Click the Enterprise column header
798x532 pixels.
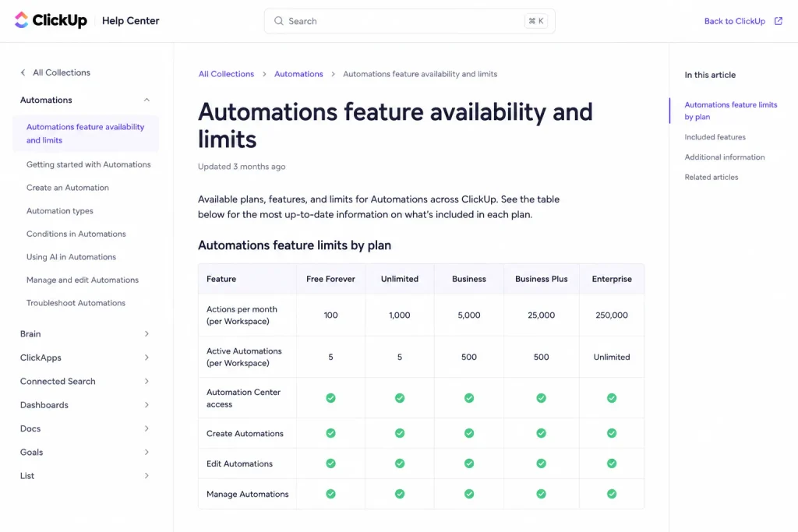612,279
